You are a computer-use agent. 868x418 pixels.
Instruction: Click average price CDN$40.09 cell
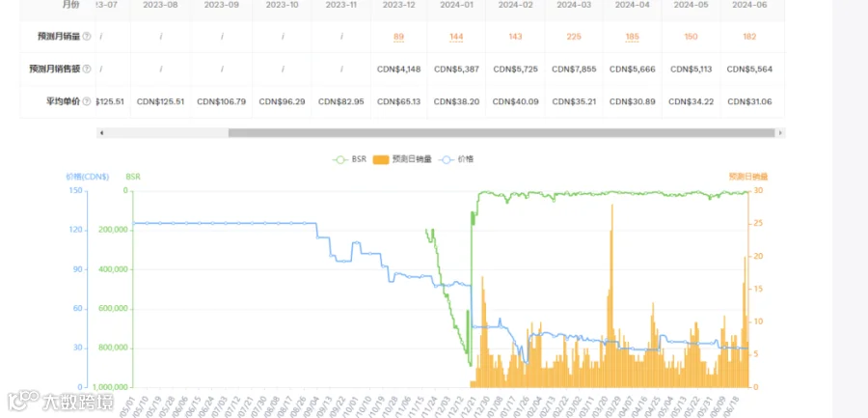pyautogui.click(x=515, y=102)
